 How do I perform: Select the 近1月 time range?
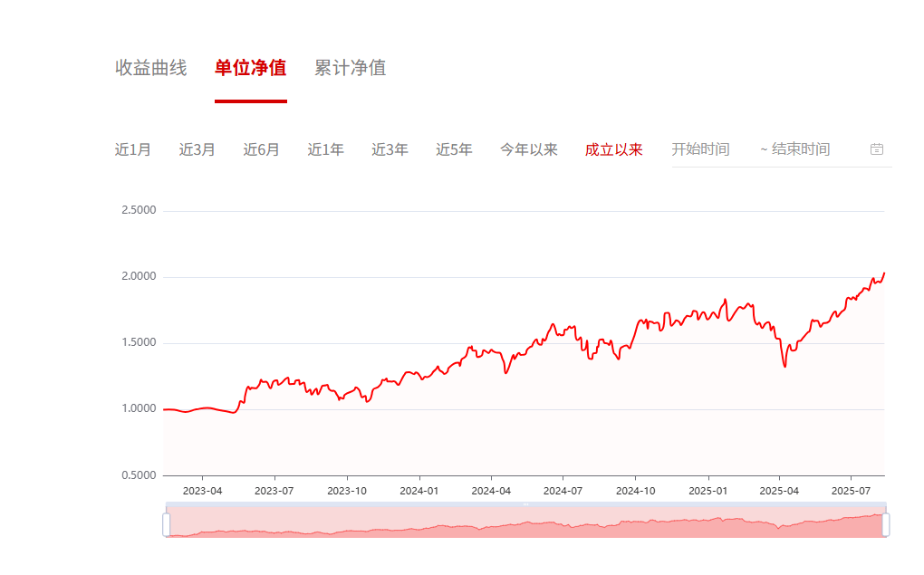(x=132, y=149)
